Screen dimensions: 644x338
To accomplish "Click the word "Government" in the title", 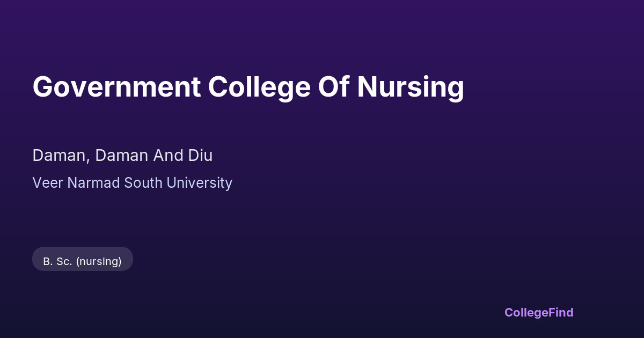I will pyautogui.click(x=116, y=87).
